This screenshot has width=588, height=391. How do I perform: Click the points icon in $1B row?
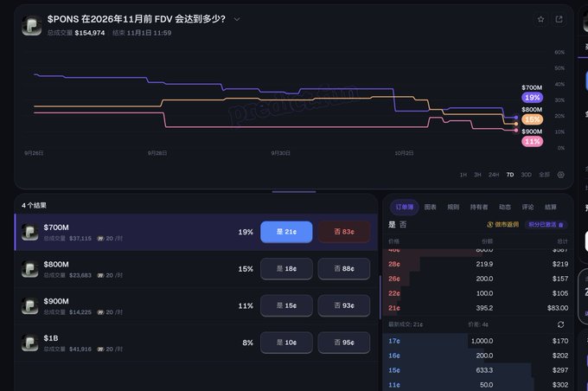pos(100,349)
